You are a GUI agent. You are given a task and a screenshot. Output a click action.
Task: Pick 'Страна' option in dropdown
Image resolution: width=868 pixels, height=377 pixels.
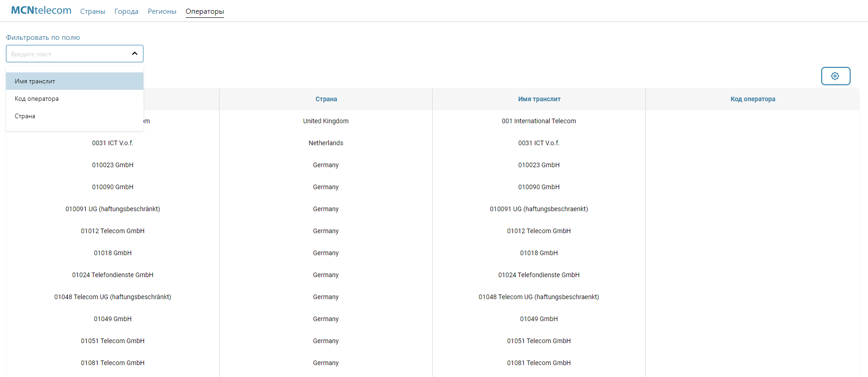[25, 116]
